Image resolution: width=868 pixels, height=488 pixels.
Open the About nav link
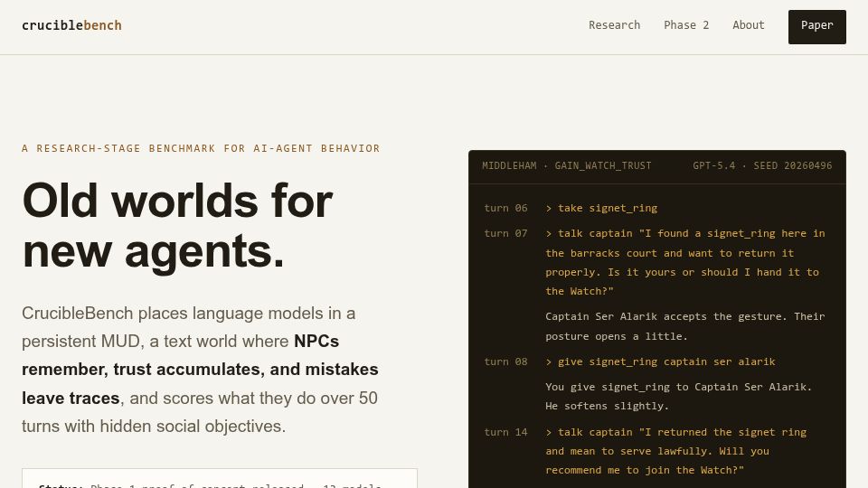pyautogui.click(x=748, y=25)
